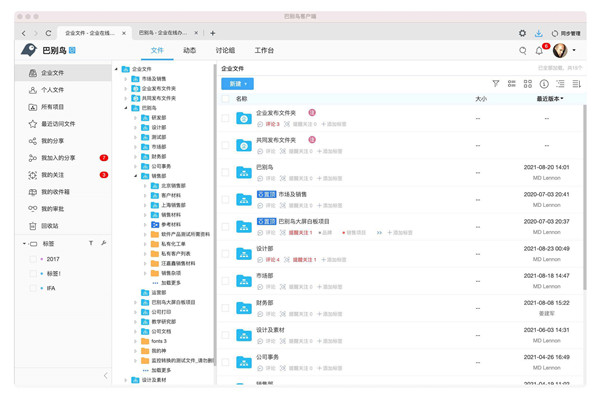This screenshot has width=600, height=404.
Task: Open 最近访问文件 in sidebar
Action: tap(57, 124)
